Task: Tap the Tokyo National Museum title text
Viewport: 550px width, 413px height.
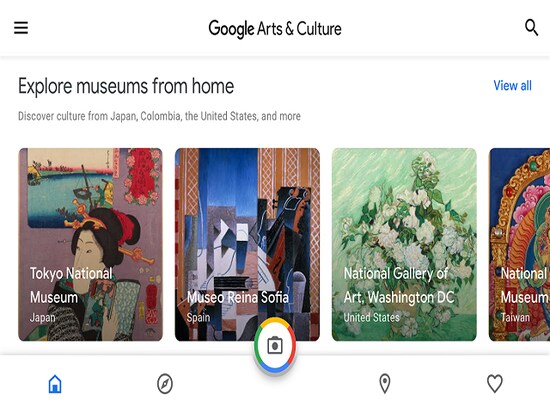Action: coord(71,285)
